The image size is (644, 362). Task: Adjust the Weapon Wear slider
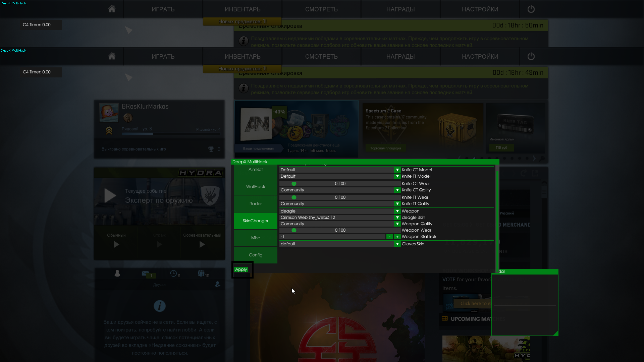coord(294,230)
